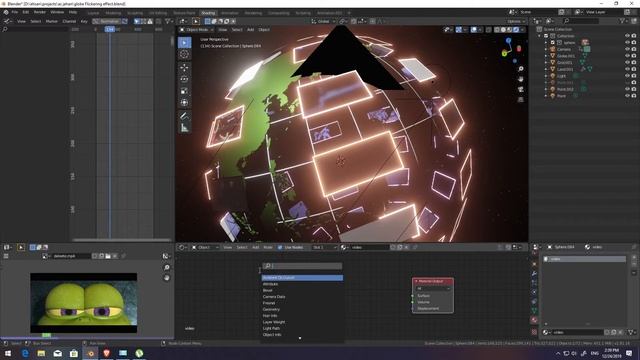Select rendered viewport shading mode icon
The width and height of the screenshot is (640, 360).
coord(516,30)
